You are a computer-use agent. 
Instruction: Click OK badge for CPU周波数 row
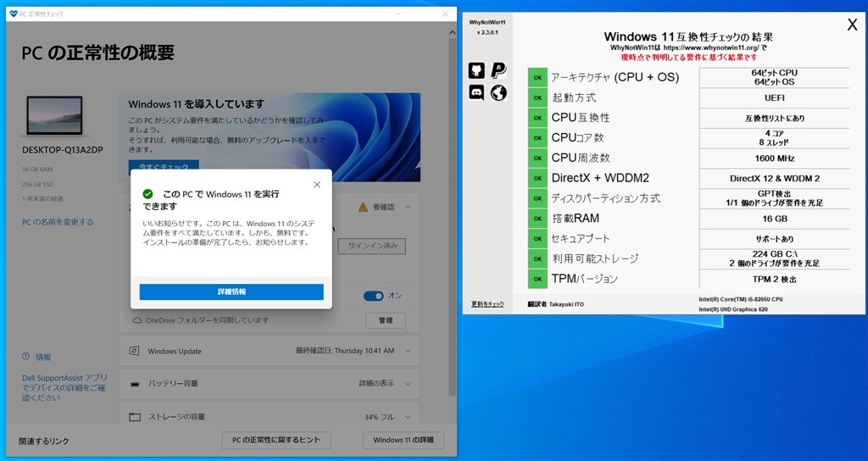(x=537, y=158)
